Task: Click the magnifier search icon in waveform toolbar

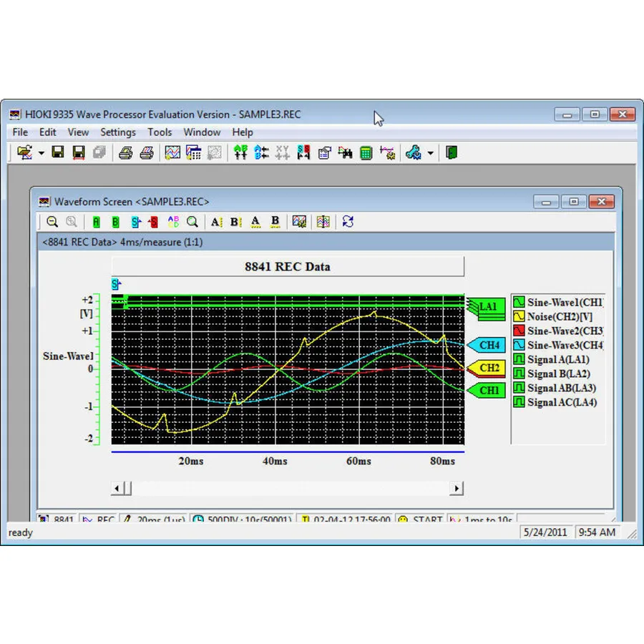Action: 192,222
